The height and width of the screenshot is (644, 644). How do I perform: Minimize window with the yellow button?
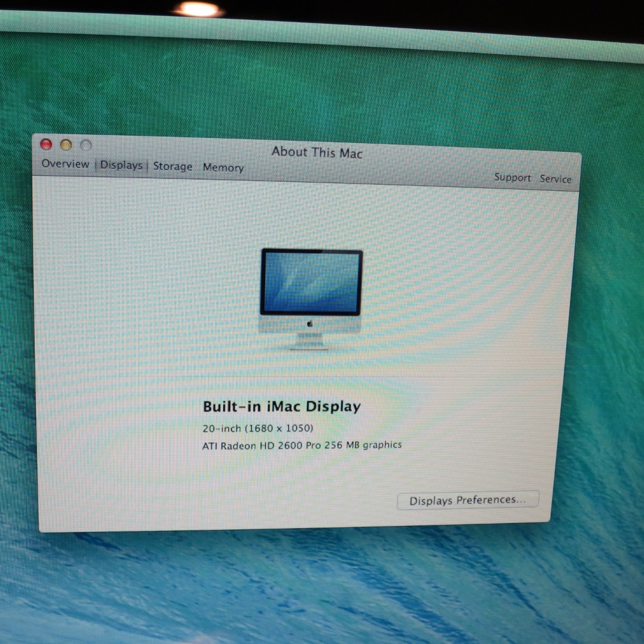click(x=66, y=145)
